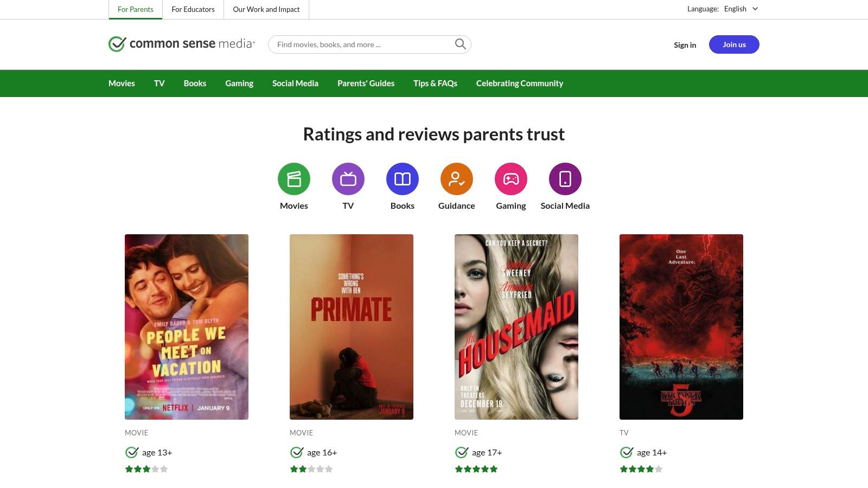Select the Books open-book icon

click(403, 179)
